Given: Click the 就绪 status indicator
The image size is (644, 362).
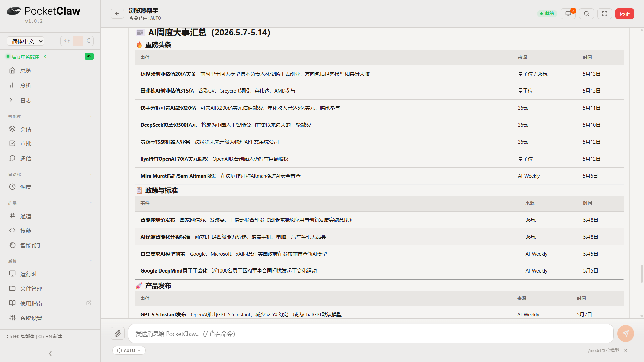Looking at the screenshot, I should (x=547, y=14).
